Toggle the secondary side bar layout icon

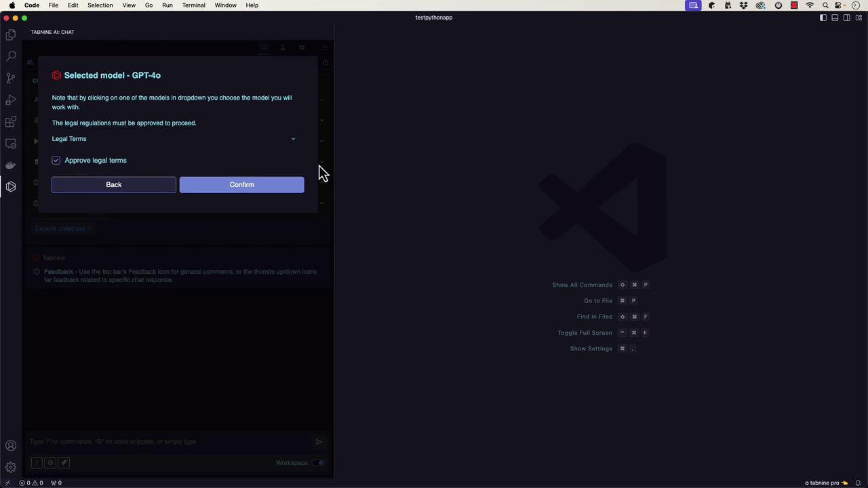pyautogui.click(x=847, y=18)
